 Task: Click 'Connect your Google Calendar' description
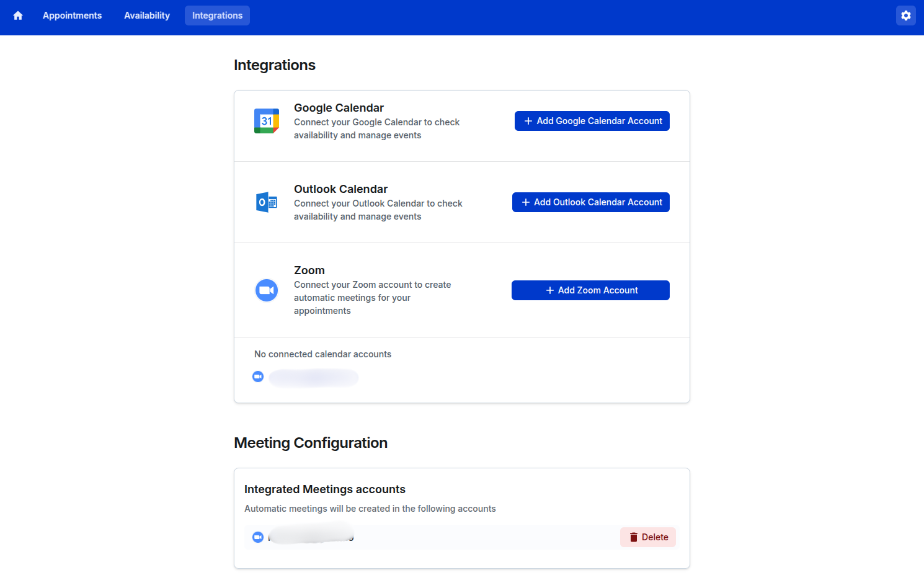[376, 129]
